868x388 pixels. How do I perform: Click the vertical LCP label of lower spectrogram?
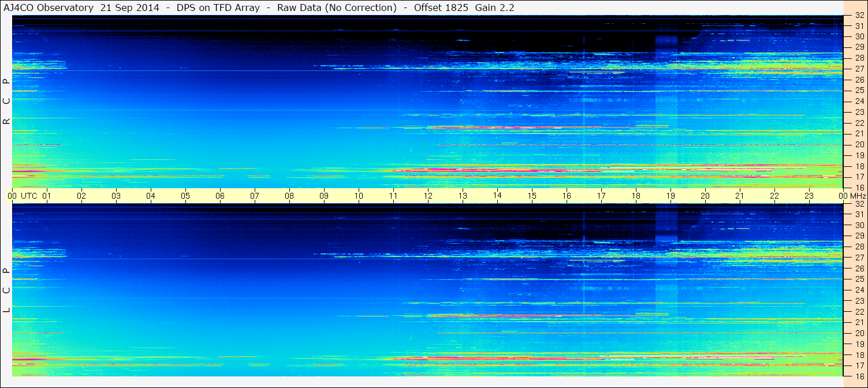[6, 290]
